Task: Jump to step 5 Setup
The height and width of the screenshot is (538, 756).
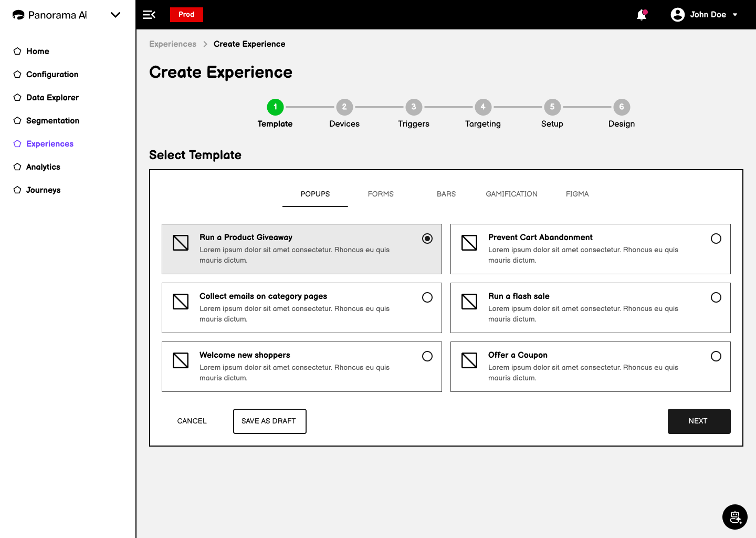Action: click(552, 107)
